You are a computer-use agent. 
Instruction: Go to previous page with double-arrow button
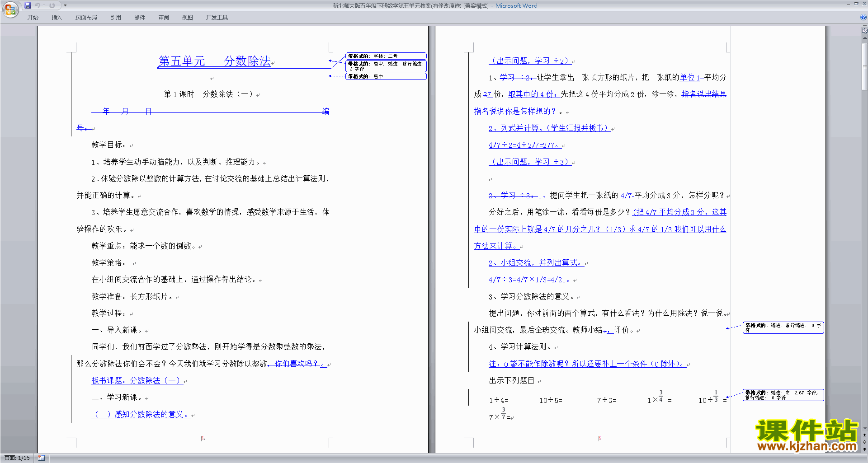pyautogui.click(x=864, y=435)
